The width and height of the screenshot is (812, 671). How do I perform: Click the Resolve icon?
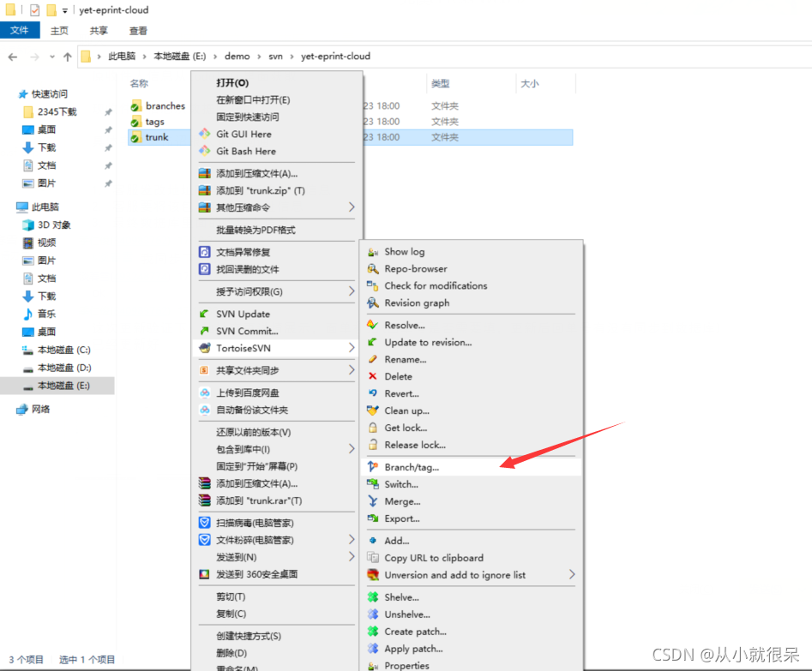click(x=373, y=325)
